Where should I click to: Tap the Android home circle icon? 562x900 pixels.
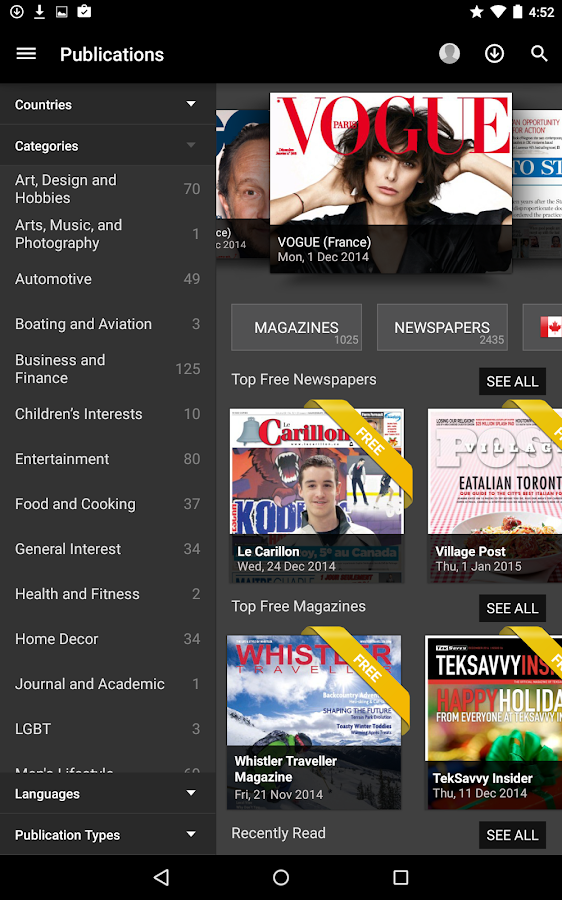point(281,876)
